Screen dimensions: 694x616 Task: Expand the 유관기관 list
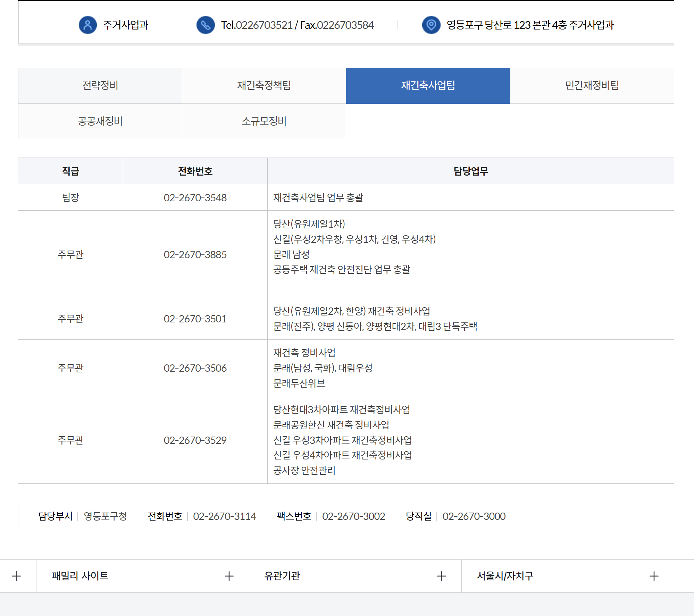282,576
